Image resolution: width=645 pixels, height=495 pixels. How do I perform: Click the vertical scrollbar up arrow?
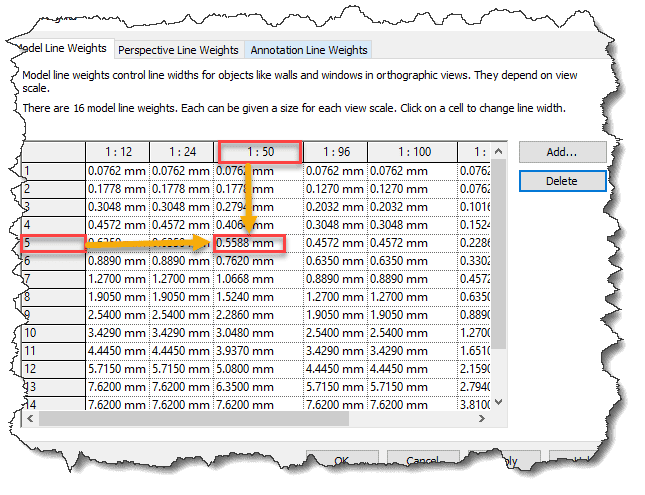[x=499, y=151]
